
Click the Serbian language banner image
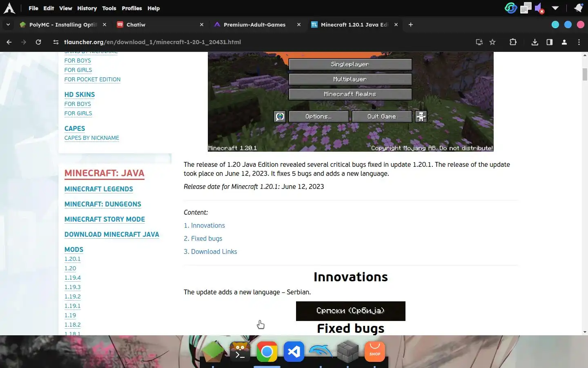(351, 311)
